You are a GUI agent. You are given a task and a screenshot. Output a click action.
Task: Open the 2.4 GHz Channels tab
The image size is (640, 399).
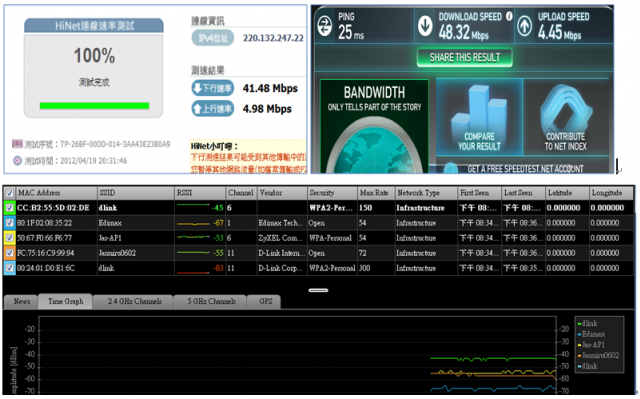(134, 301)
